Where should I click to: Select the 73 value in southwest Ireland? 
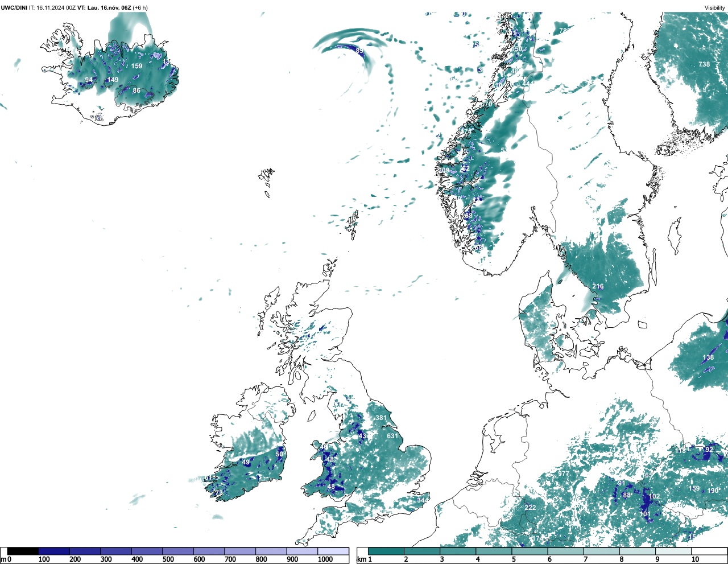pyautogui.click(x=218, y=493)
